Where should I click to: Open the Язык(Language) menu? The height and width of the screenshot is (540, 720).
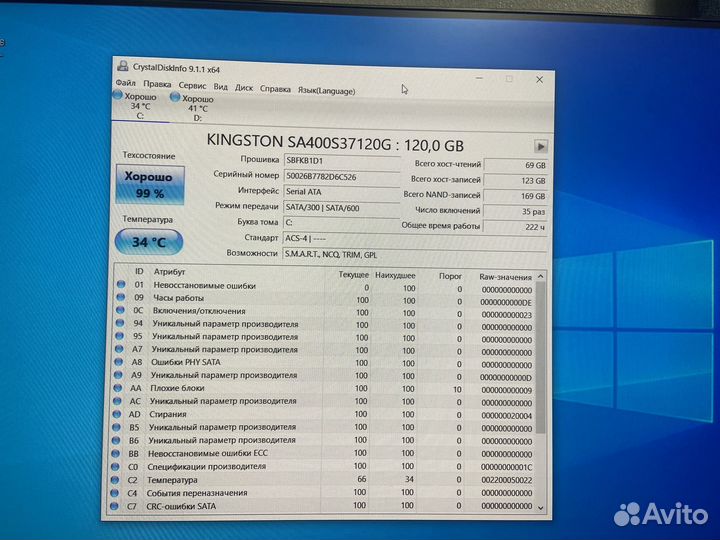click(x=326, y=90)
